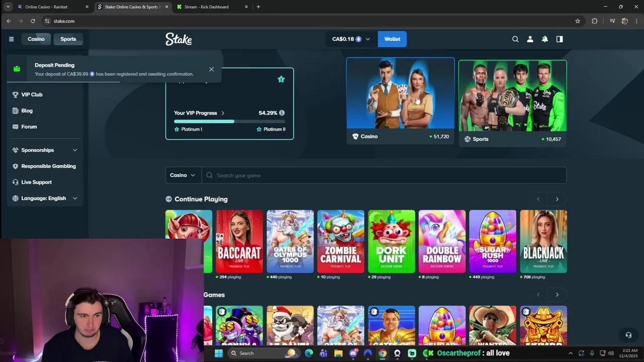Open the Dork Unit game
This screenshot has width=644, height=362.
391,241
